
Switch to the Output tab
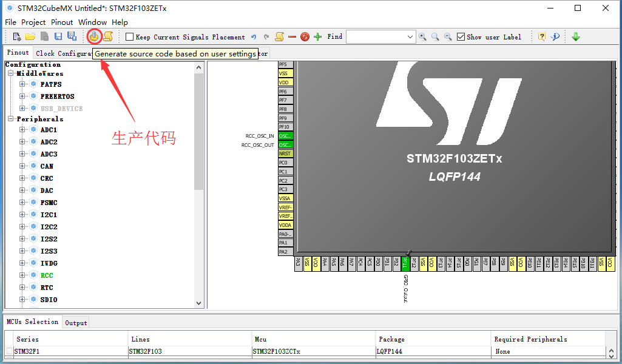(76, 323)
